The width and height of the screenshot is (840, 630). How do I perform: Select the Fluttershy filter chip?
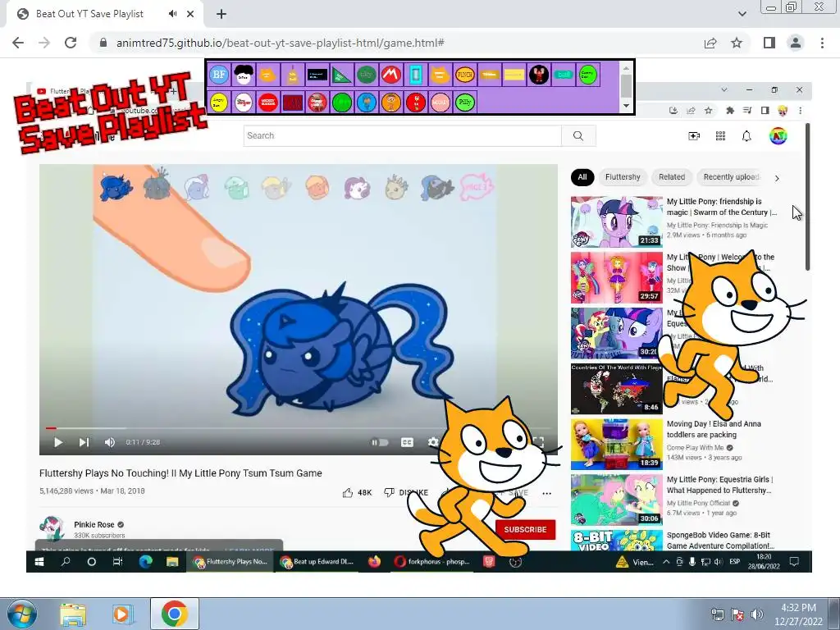(x=623, y=177)
